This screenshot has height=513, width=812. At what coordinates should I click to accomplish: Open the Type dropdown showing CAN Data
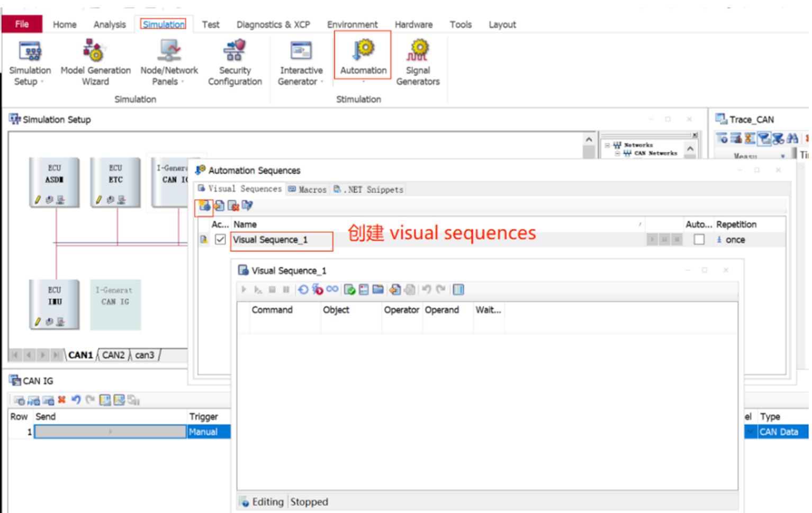pos(782,432)
